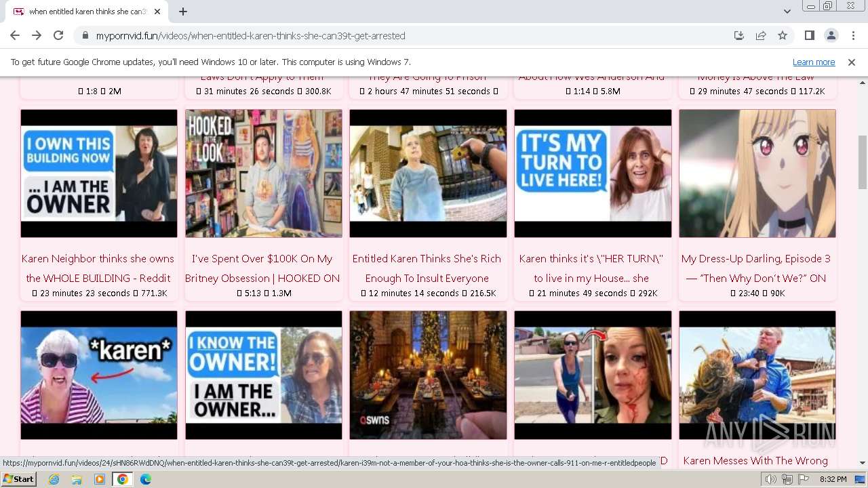Expand the tab search dropdown
868x488 pixels.
click(x=787, y=12)
